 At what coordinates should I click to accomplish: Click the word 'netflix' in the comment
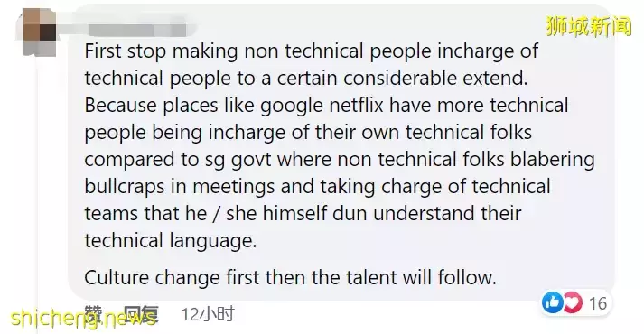pyautogui.click(x=356, y=105)
